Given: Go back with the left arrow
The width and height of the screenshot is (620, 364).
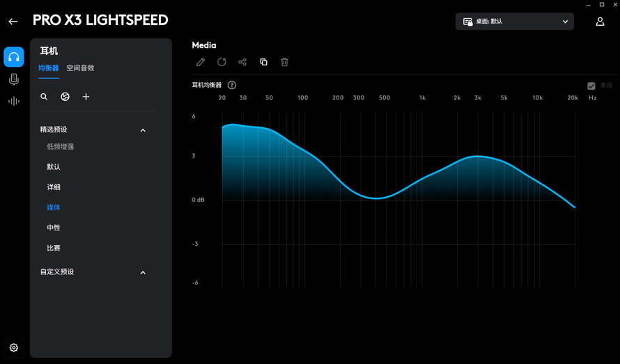Looking at the screenshot, I should pyautogui.click(x=13, y=22).
